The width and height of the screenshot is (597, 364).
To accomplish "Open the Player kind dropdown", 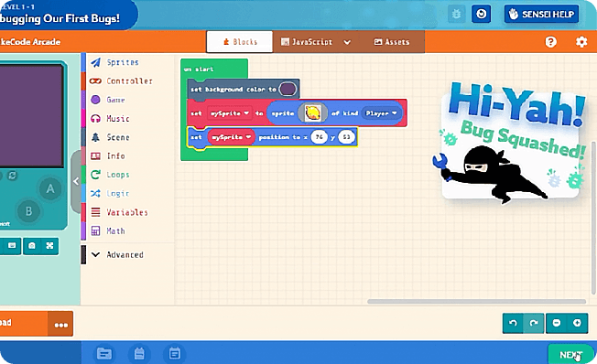I will click(381, 113).
